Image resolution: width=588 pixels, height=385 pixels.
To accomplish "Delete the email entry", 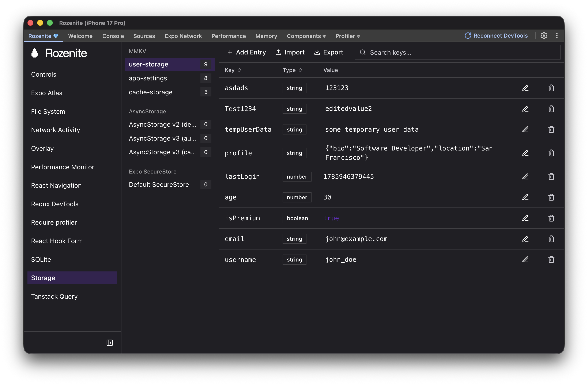I will pos(551,239).
